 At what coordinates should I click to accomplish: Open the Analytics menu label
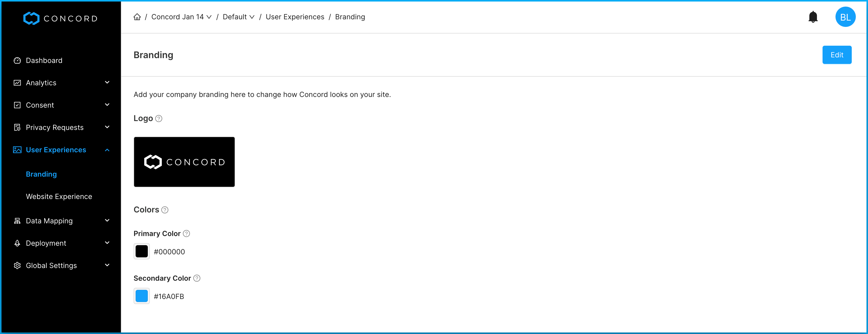coord(41,83)
